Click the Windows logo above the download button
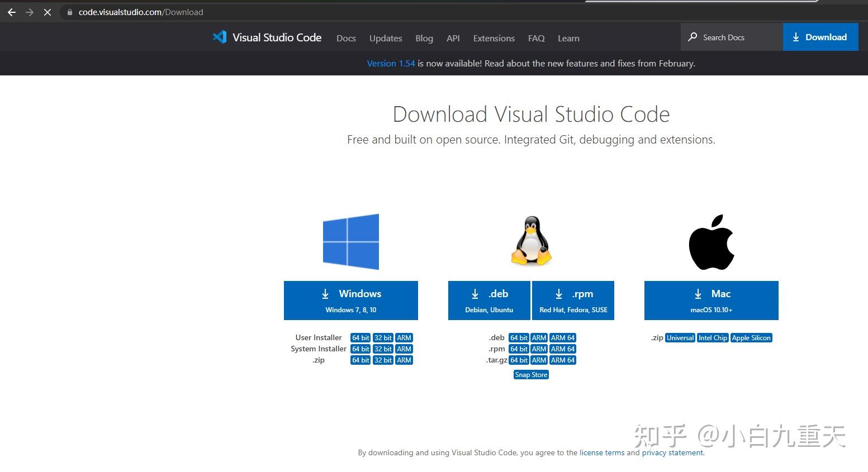868x472 pixels. pyautogui.click(x=350, y=241)
